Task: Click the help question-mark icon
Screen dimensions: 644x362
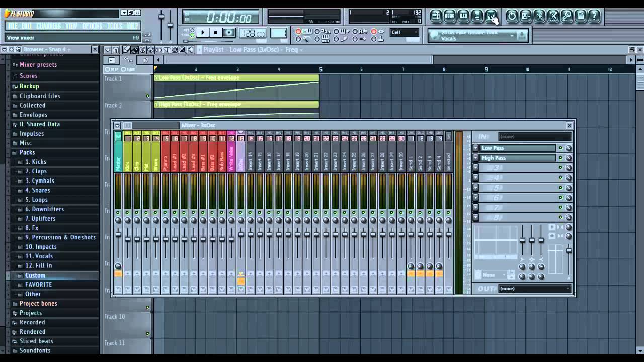Action: [x=594, y=16]
